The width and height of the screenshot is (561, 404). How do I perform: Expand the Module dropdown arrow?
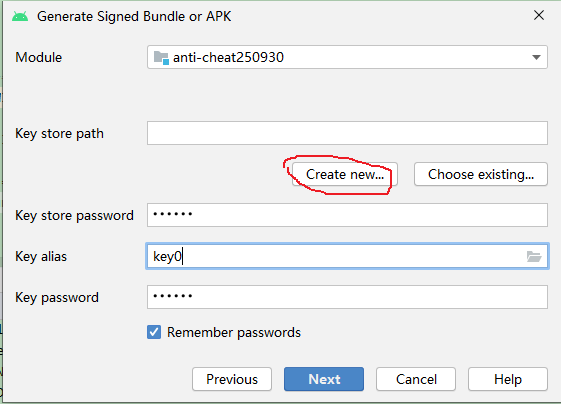pos(536,57)
